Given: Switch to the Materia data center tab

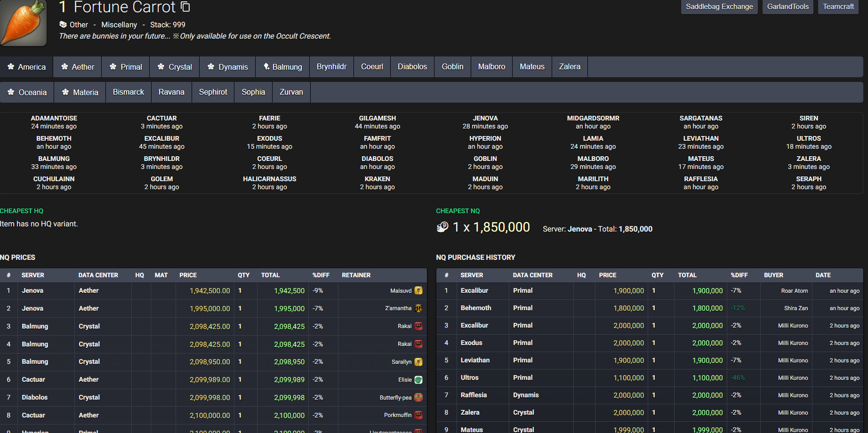Looking at the screenshot, I should click(x=80, y=92).
